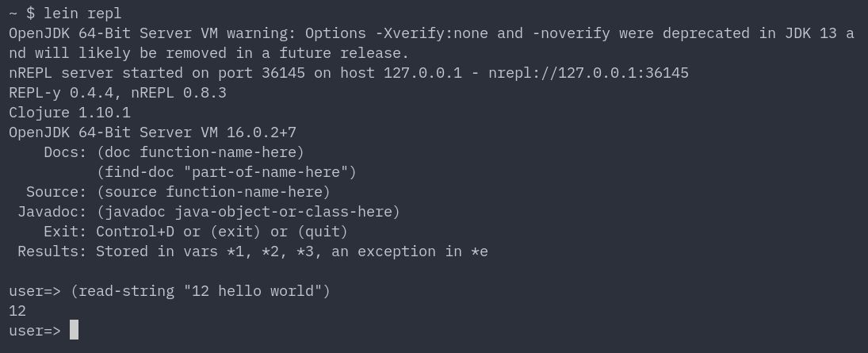Click the "REPL-y 0.4.4" version text
The image size is (868, 353).
pyautogui.click(x=62, y=93)
